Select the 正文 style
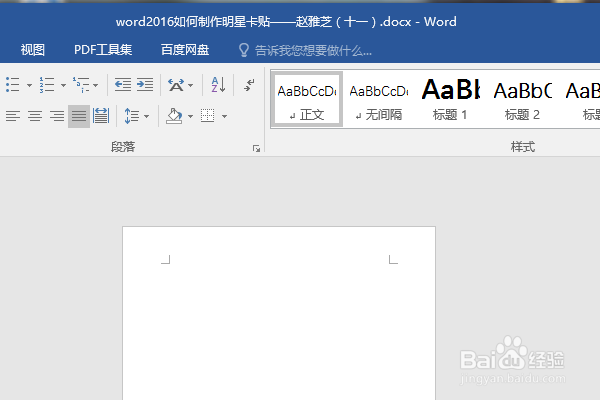Image resolution: width=600 pixels, height=400 pixels. [x=307, y=100]
